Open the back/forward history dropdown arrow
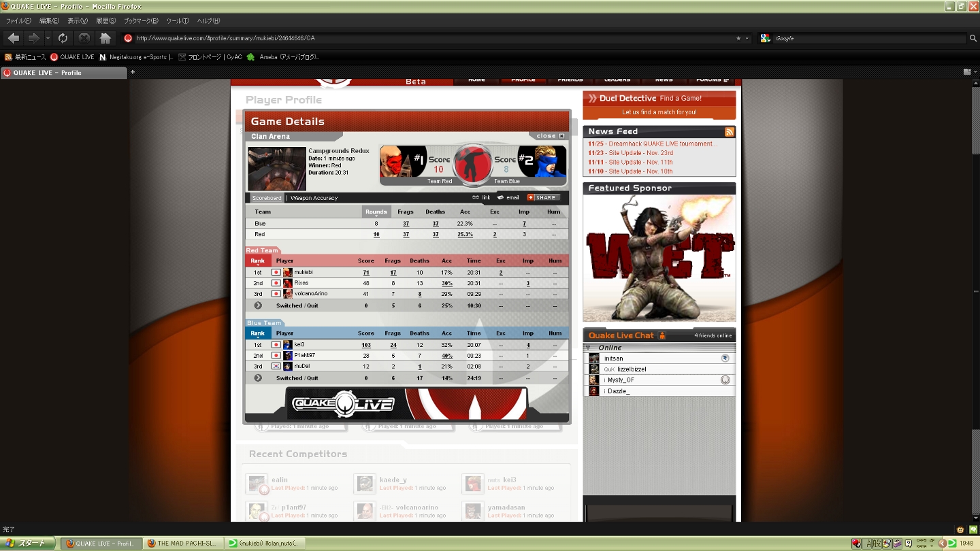 [x=48, y=39]
